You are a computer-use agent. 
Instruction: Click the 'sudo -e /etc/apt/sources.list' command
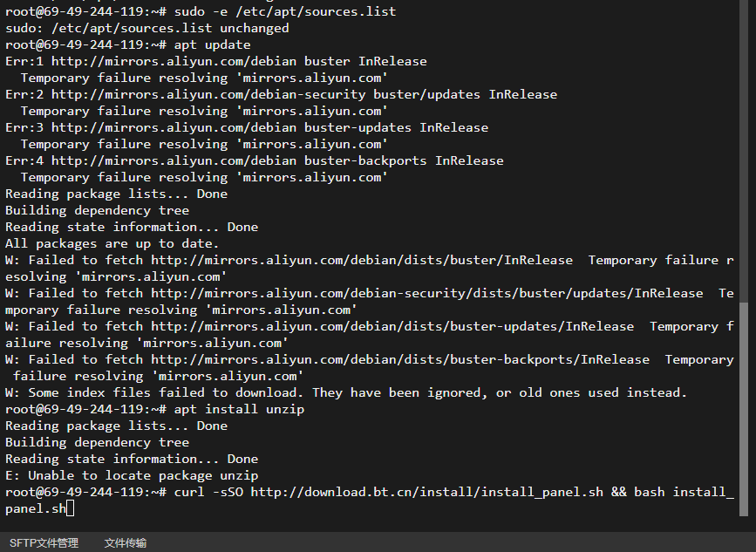click(x=285, y=11)
